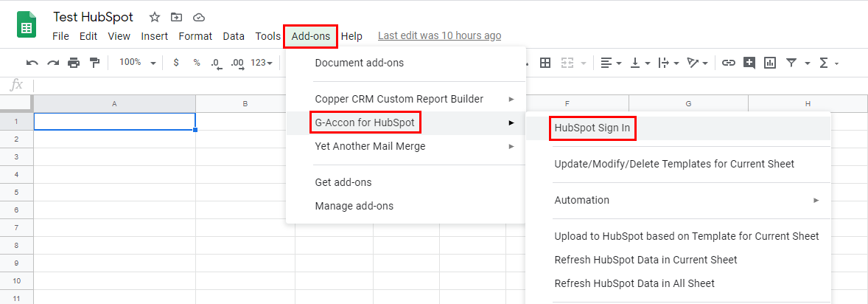Select cell A1 in the sheet
This screenshot has height=304, width=868.
pyautogui.click(x=115, y=122)
